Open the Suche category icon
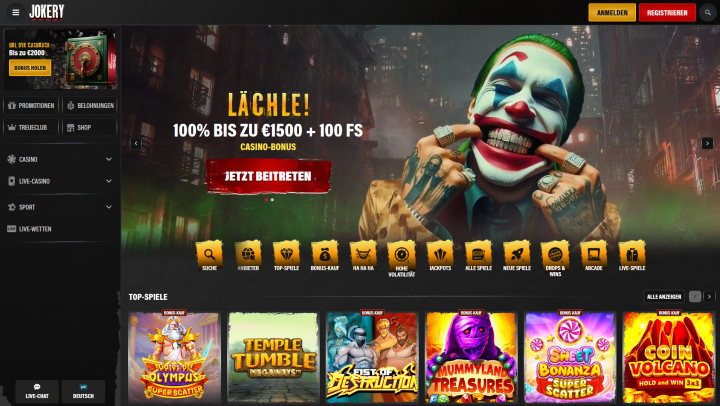Image resolution: width=720 pixels, height=406 pixels. tap(209, 254)
